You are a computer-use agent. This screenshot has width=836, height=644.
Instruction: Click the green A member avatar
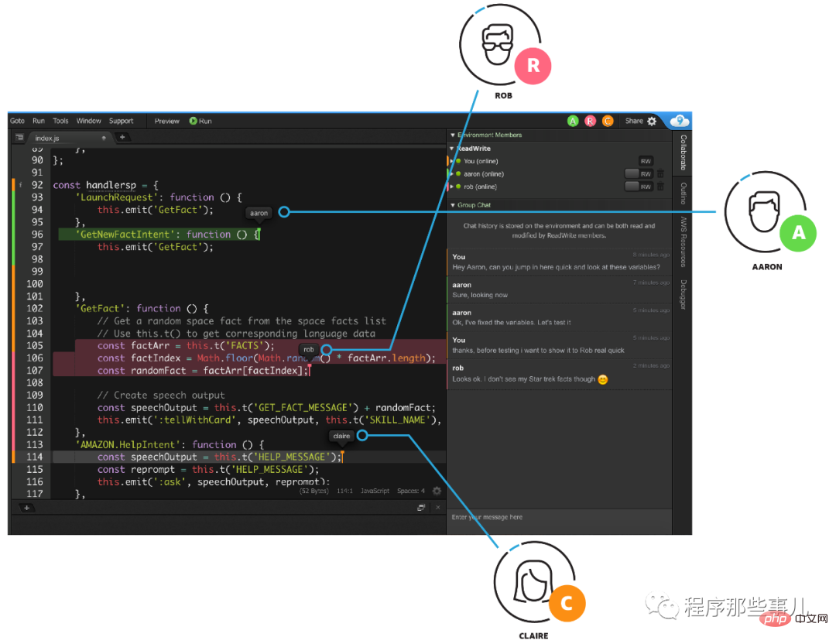pyautogui.click(x=573, y=121)
